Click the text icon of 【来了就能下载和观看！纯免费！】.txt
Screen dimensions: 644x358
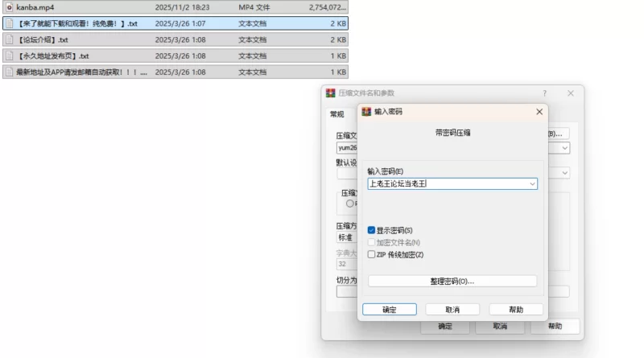pyautogui.click(x=9, y=23)
